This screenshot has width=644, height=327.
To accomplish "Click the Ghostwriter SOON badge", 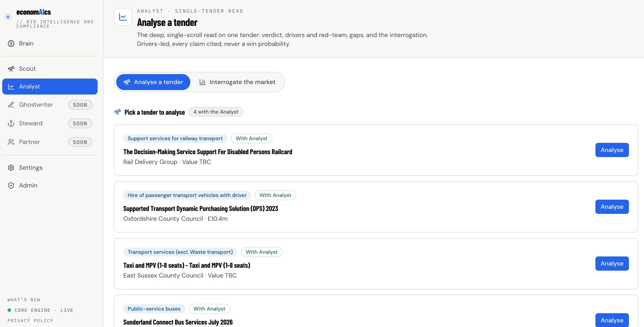I will (x=80, y=105).
